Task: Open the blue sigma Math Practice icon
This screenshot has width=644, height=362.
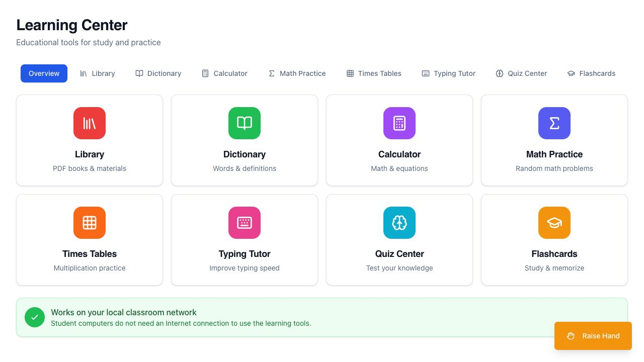Action: tap(554, 123)
